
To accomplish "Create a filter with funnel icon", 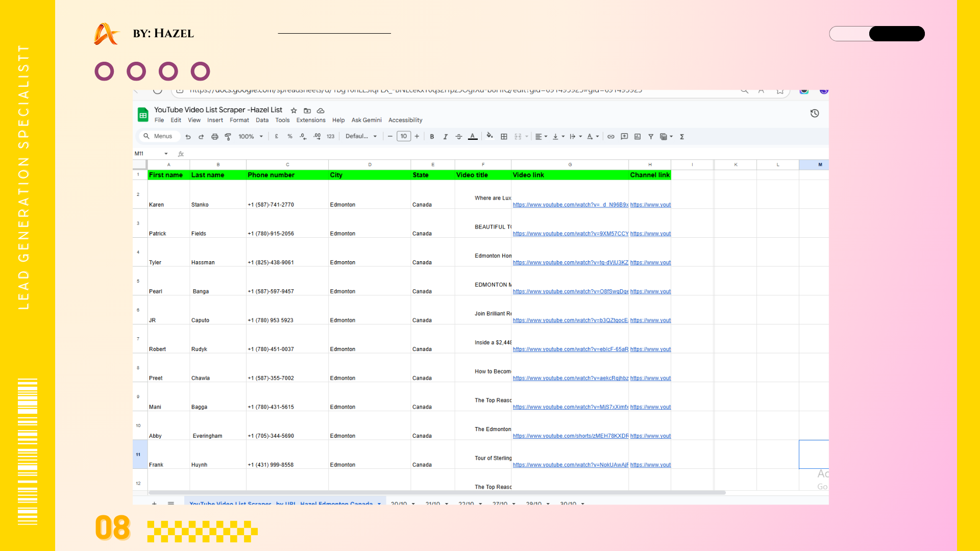I will [651, 137].
